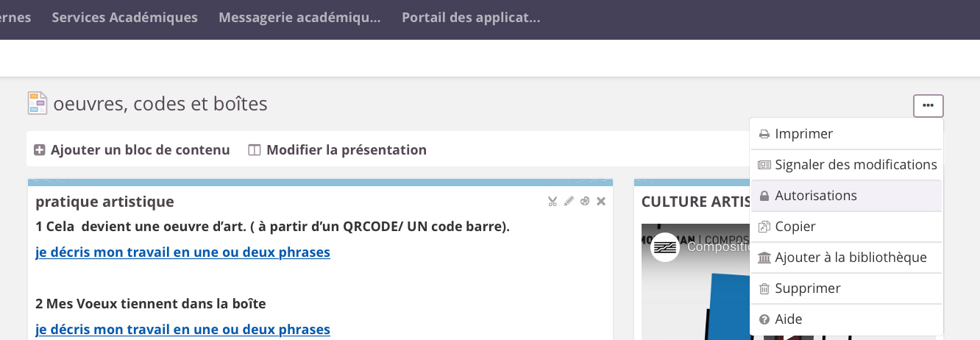Click the video channel logo in the thumbnail
This screenshot has height=340, width=980.
665,247
